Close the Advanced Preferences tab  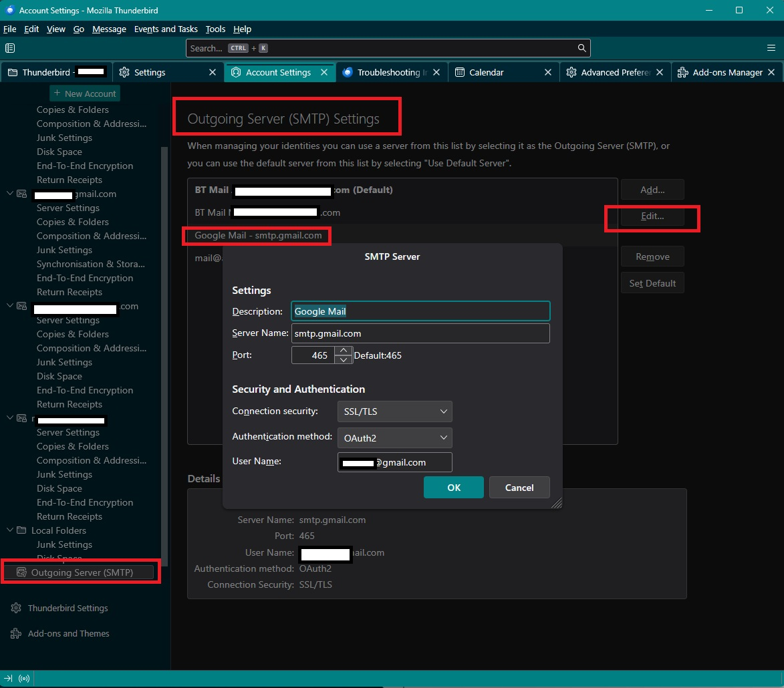coord(660,72)
